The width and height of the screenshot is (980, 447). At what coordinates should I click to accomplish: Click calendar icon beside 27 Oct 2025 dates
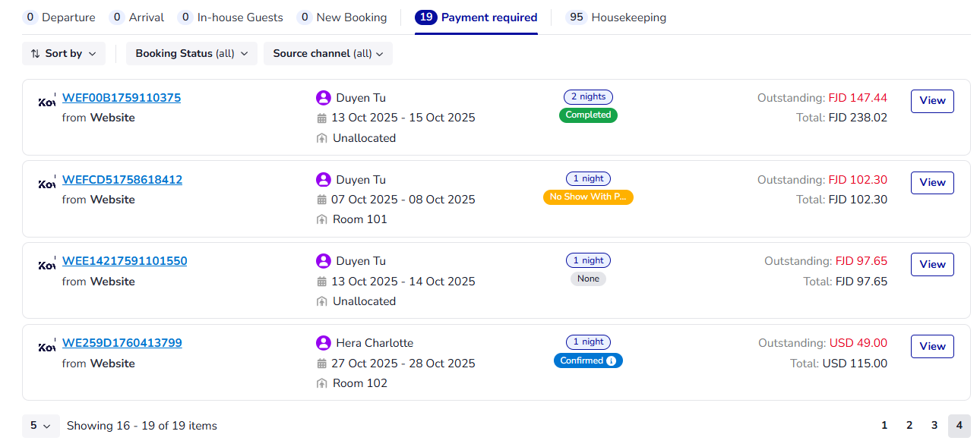[322, 364]
